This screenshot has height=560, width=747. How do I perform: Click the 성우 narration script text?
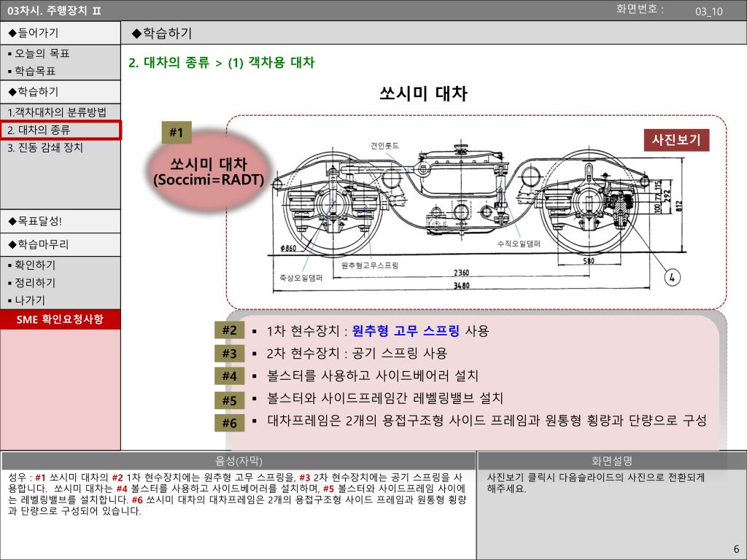237,494
